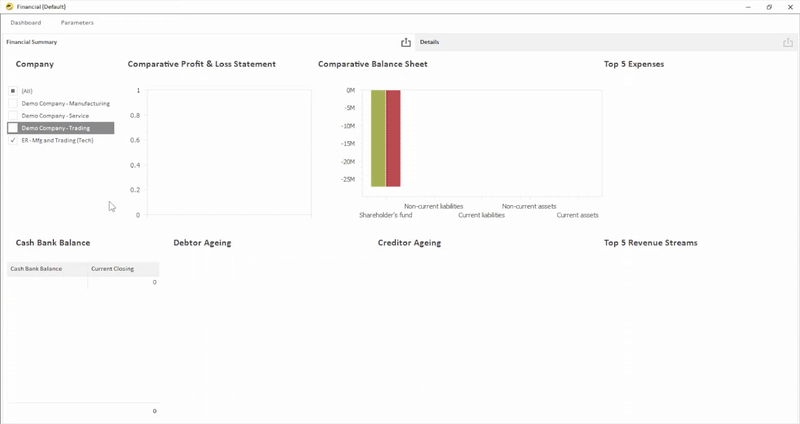This screenshot has height=424, width=800.
Task: Click the export icon beside Financial Summary
Action: pos(406,42)
